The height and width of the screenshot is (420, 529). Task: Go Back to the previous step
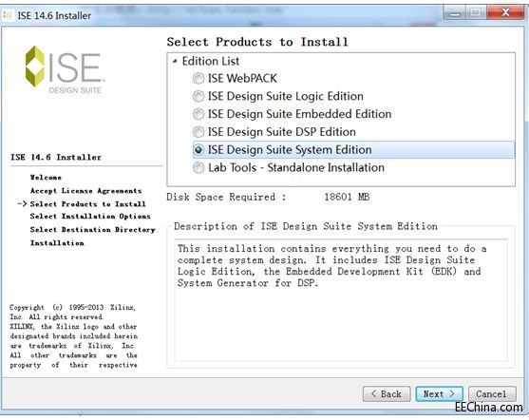pyautogui.click(x=387, y=394)
